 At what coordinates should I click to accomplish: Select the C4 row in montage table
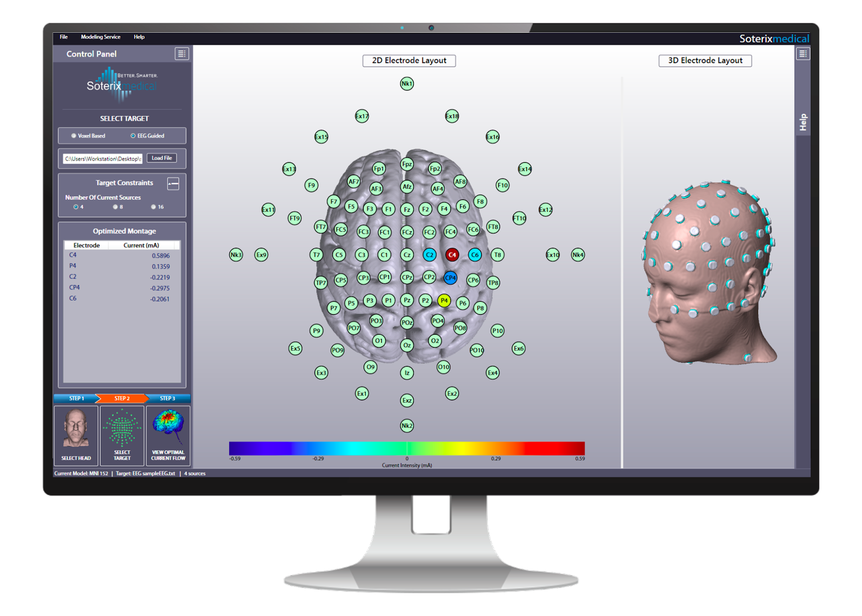tap(122, 255)
